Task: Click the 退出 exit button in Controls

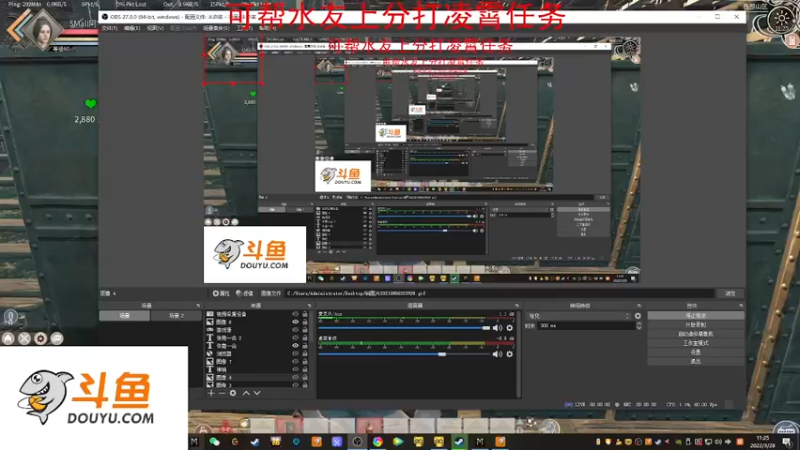Action: 695,361
